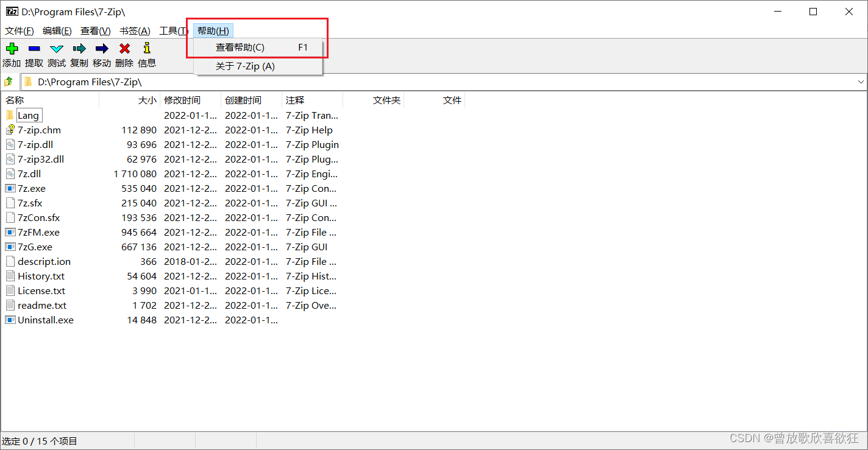The image size is (868, 450).
Task: Click the size value 54 604
Action: pos(141,276)
